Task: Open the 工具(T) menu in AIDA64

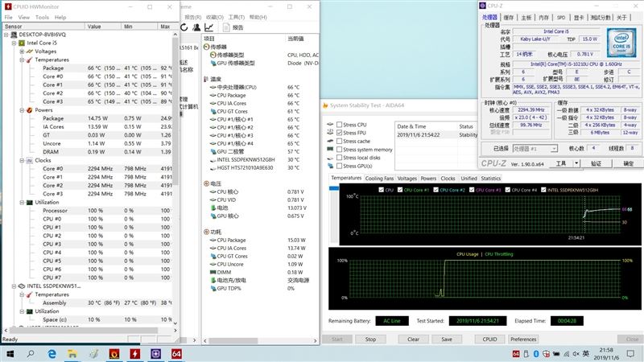Action: click(237, 17)
